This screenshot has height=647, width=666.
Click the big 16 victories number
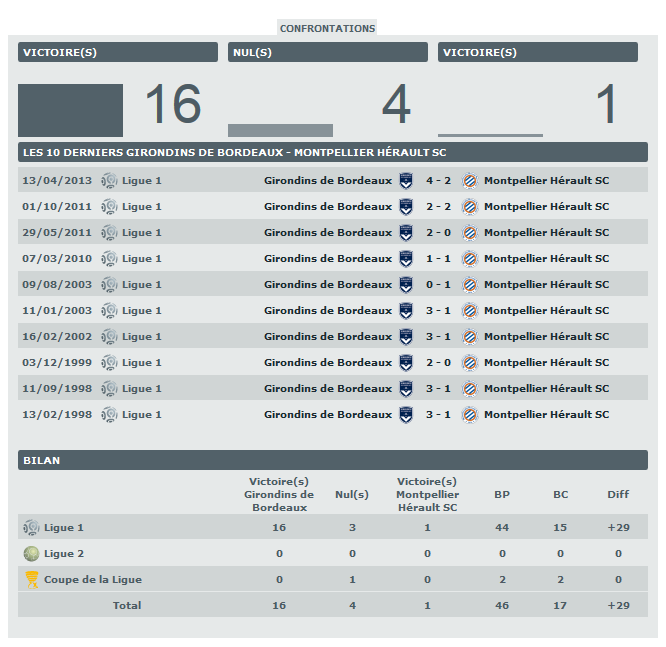point(173,104)
